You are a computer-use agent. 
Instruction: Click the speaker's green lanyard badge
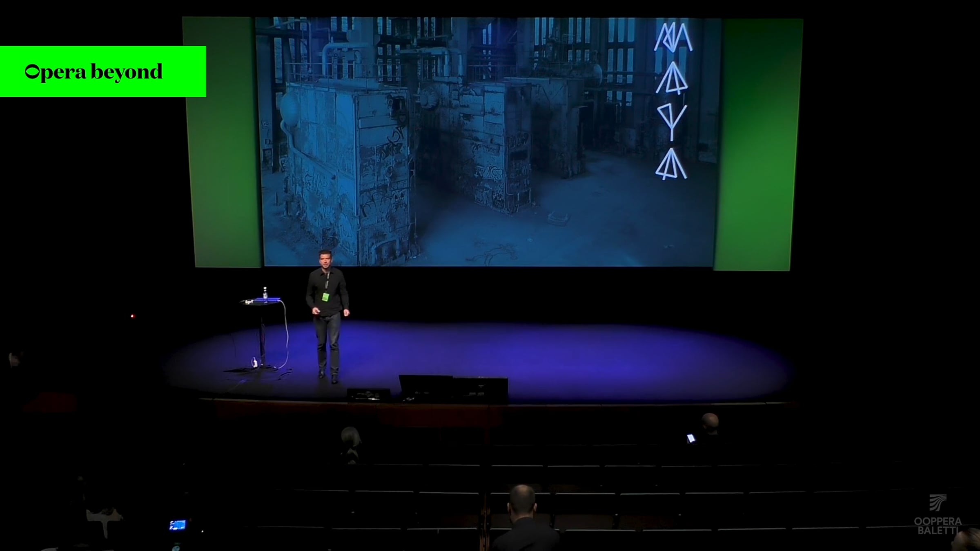click(x=325, y=297)
